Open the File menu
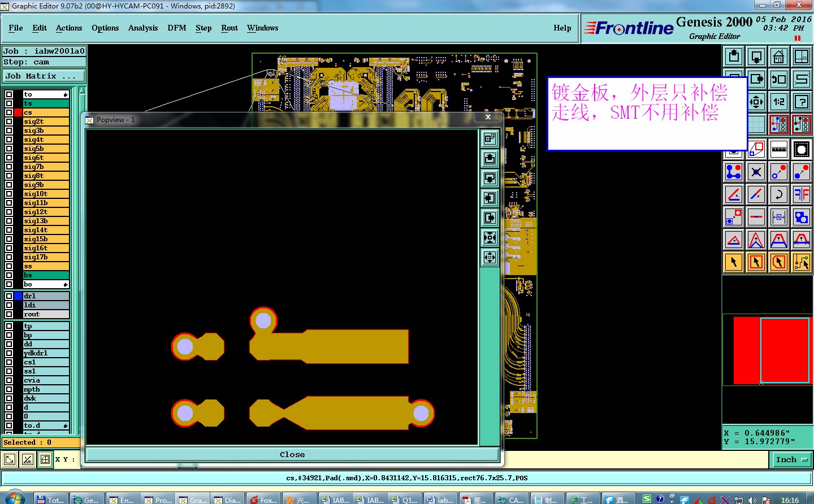 tap(16, 28)
